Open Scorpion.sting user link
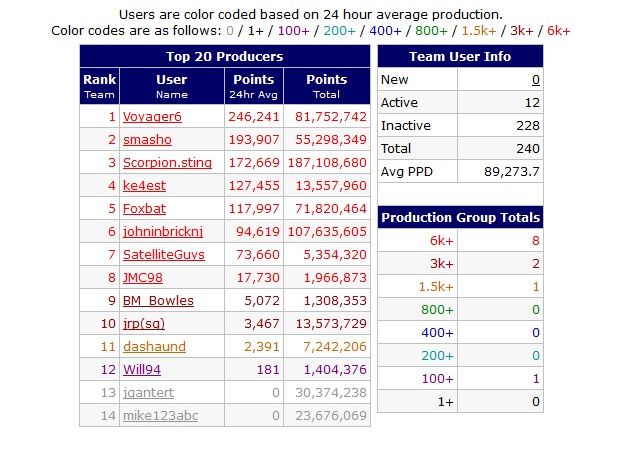 (x=167, y=163)
